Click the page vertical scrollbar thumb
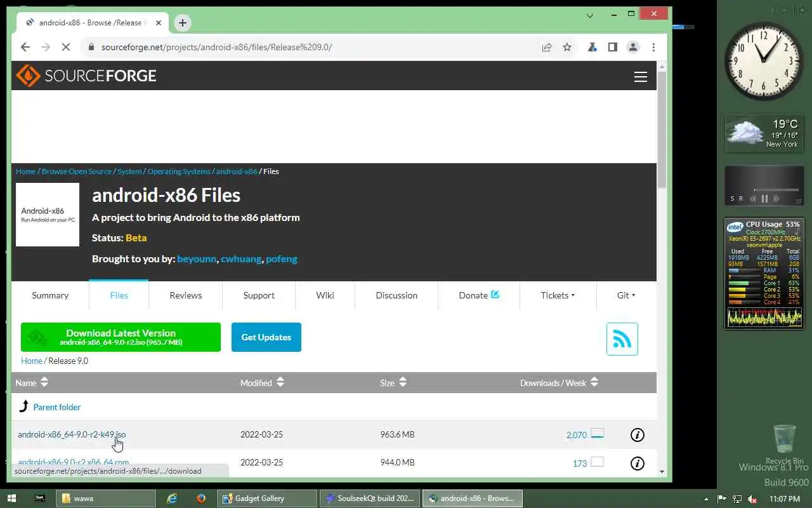Image resolution: width=812 pixels, height=508 pixels. click(x=662, y=130)
